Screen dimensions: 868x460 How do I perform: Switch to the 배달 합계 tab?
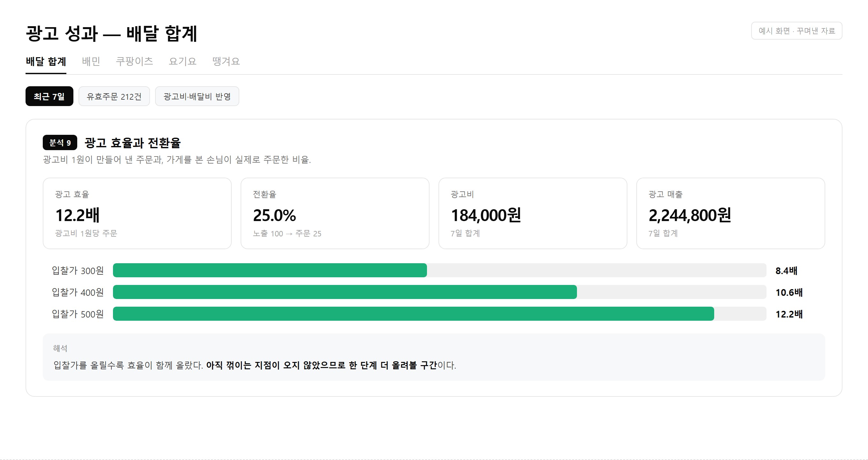coord(46,61)
